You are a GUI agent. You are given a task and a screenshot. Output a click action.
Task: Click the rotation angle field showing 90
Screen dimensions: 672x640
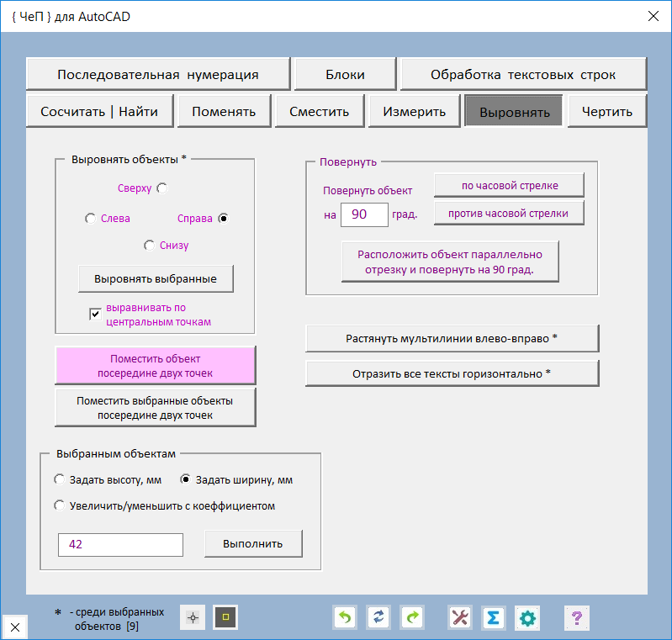coord(363,214)
